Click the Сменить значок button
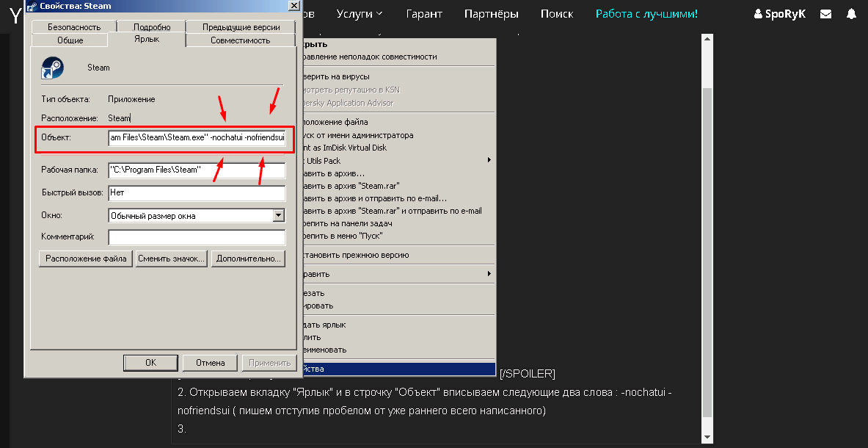The height and width of the screenshot is (448, 868). pyautogui.click(x=172, y=258)
